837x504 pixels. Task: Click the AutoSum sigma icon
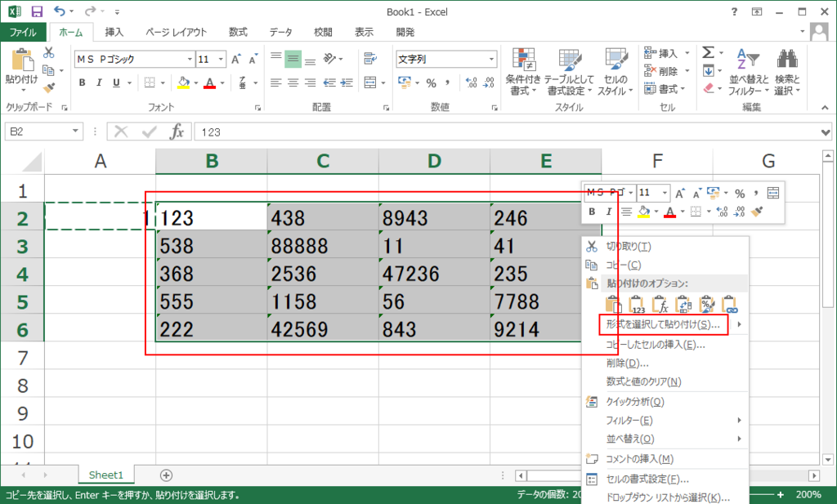click(x=707, y=52)
